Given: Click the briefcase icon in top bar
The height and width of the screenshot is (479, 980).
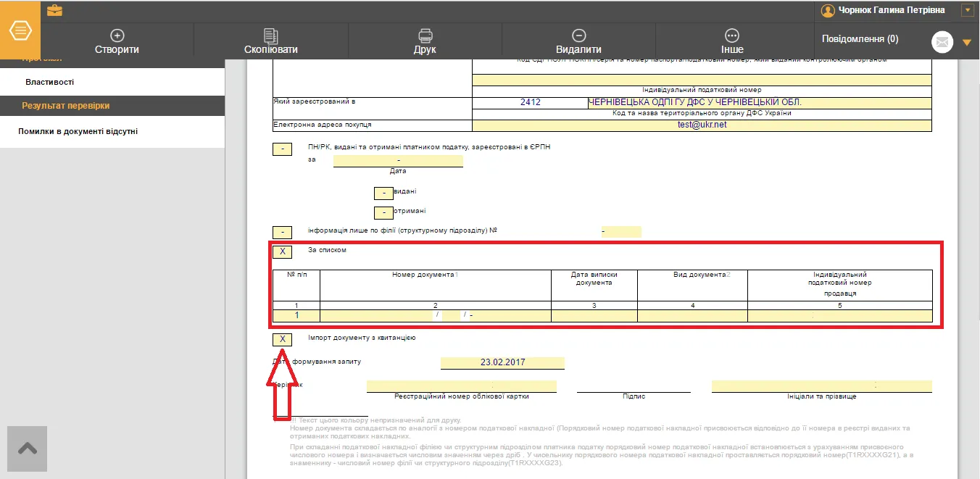Looking at the screenshot, I should pos(54,10).
